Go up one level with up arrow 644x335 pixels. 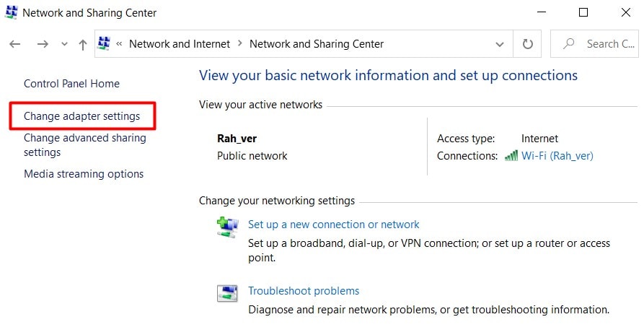[x=82, y=44]
